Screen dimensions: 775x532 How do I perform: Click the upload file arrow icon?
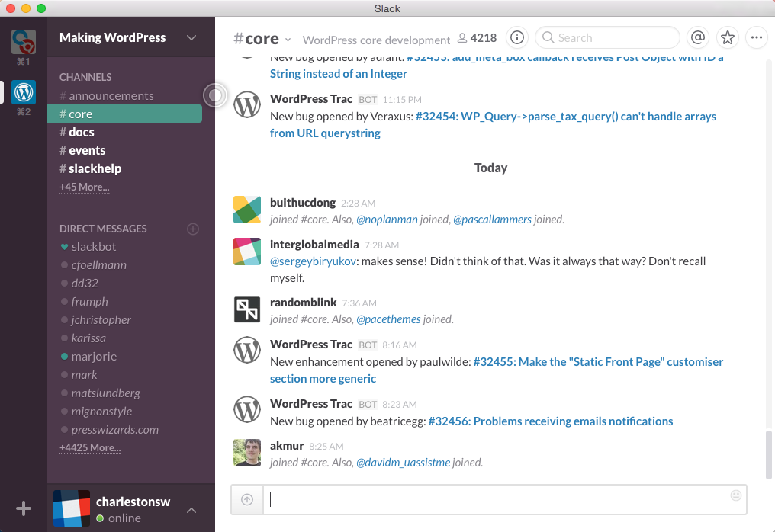[246, 499]
